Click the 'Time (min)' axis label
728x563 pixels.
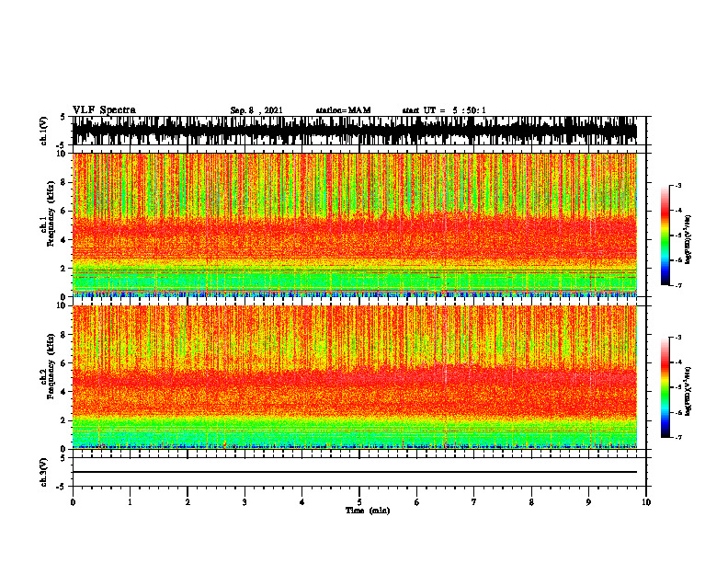pos(368,511)
